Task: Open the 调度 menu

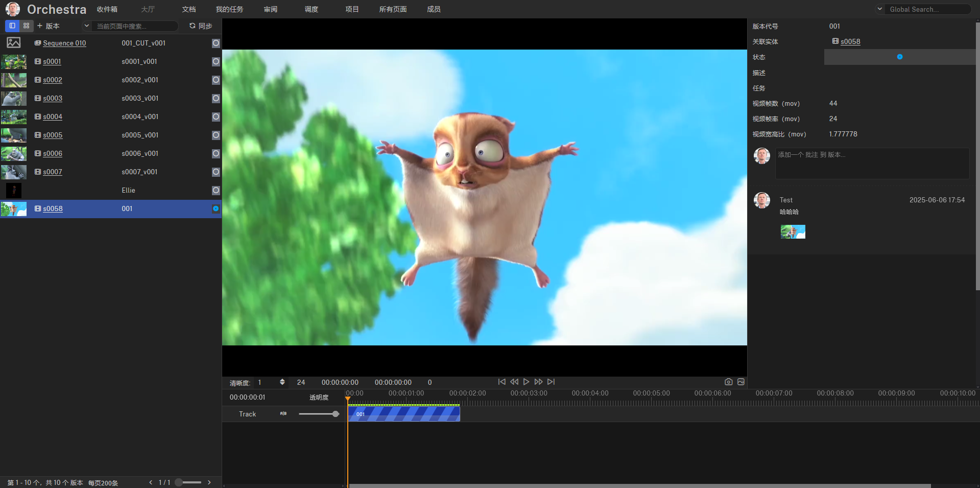Action: click(x=312, y=9)
